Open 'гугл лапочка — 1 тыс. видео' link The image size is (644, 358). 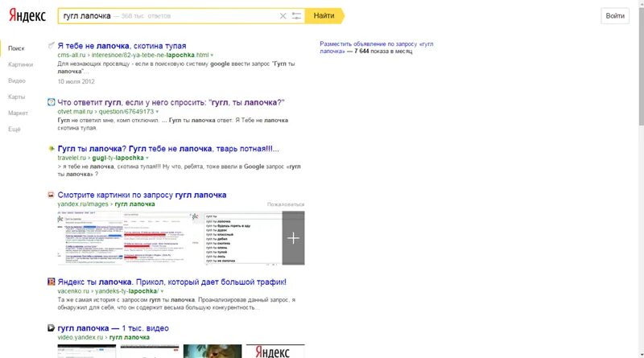[x=114, y=328]
